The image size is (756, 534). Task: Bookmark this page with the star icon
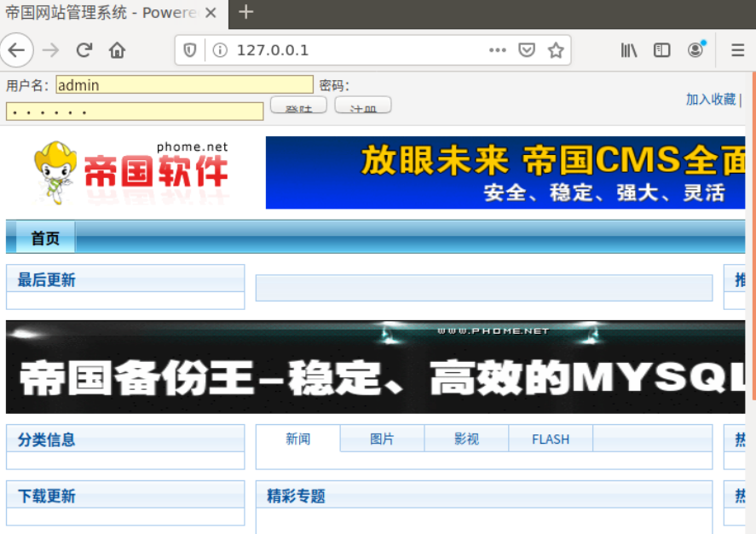[x=557, y=50]
